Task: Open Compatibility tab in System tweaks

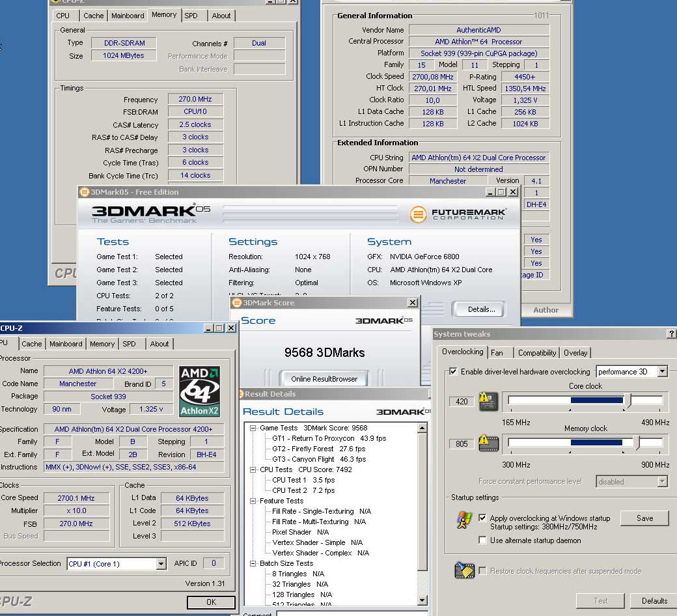Action: pos(536,353)
